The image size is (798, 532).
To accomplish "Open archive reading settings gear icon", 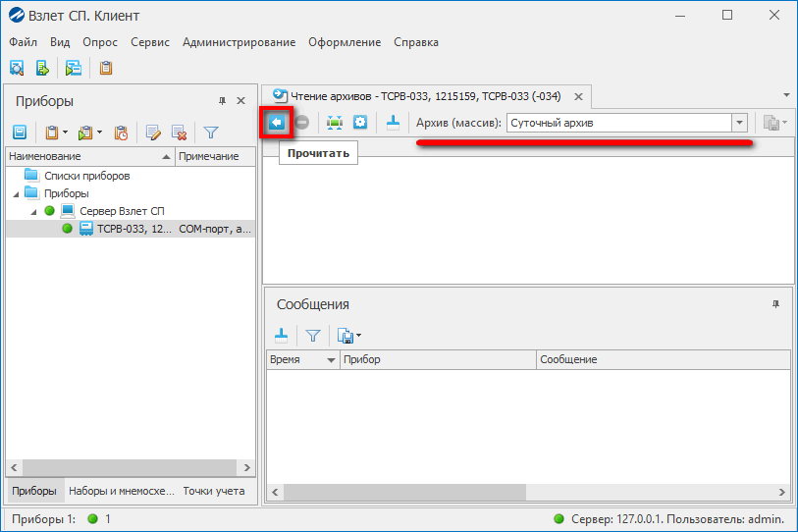I will pos(360,122).
